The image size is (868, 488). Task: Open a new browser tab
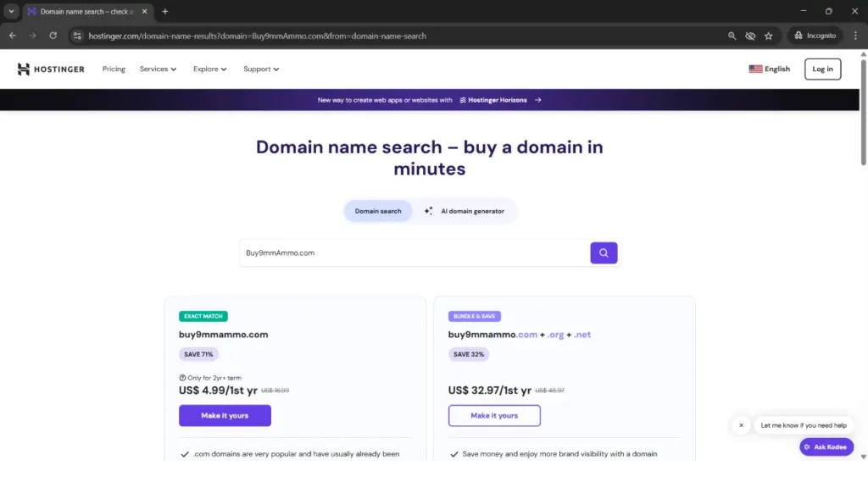(x=165, y=11)
